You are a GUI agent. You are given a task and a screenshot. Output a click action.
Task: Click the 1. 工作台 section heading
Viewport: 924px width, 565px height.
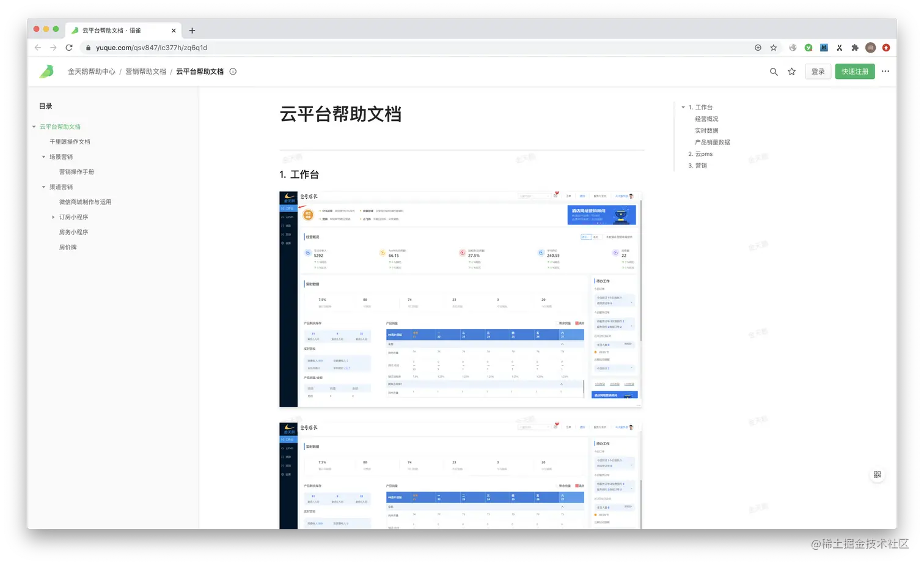(299, 175)
